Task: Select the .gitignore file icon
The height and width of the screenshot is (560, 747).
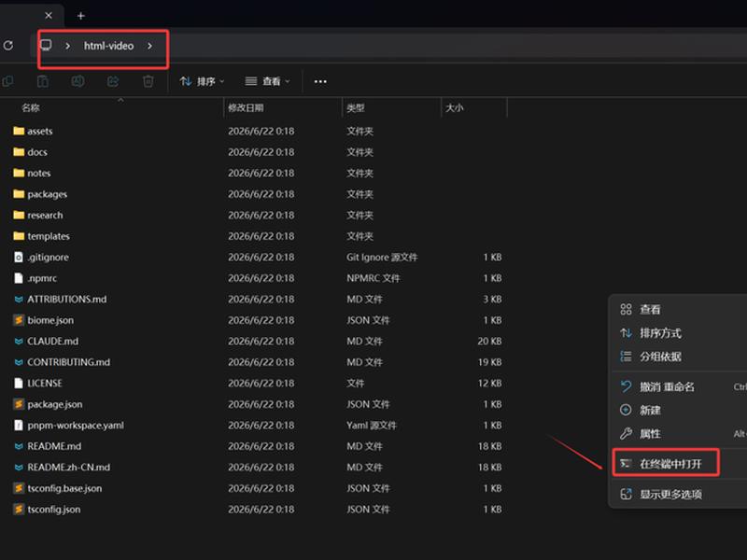Action: pos(19,258)
